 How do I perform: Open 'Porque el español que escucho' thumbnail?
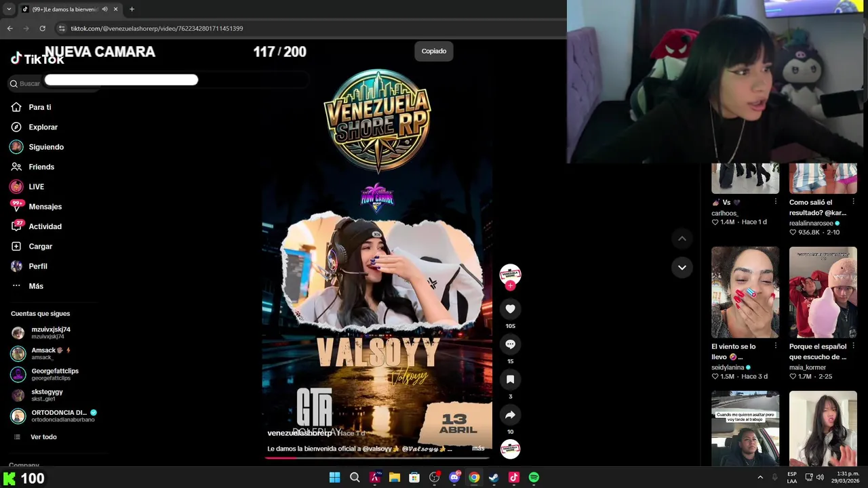[x=823, y=292]
